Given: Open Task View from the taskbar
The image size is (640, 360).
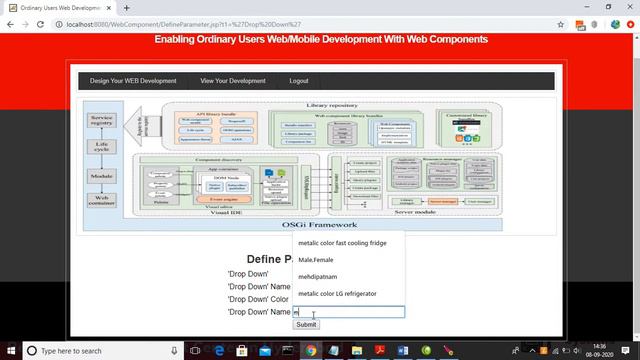Looking at the screenshot, I should pyautogui.click(x=195, y=351).
